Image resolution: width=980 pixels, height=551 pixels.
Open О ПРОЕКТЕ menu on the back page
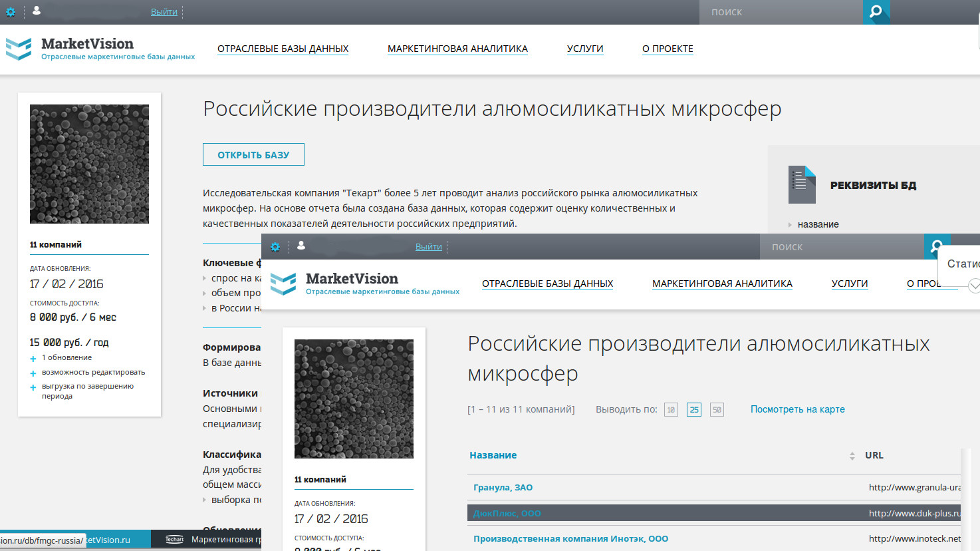coord(668,49)
